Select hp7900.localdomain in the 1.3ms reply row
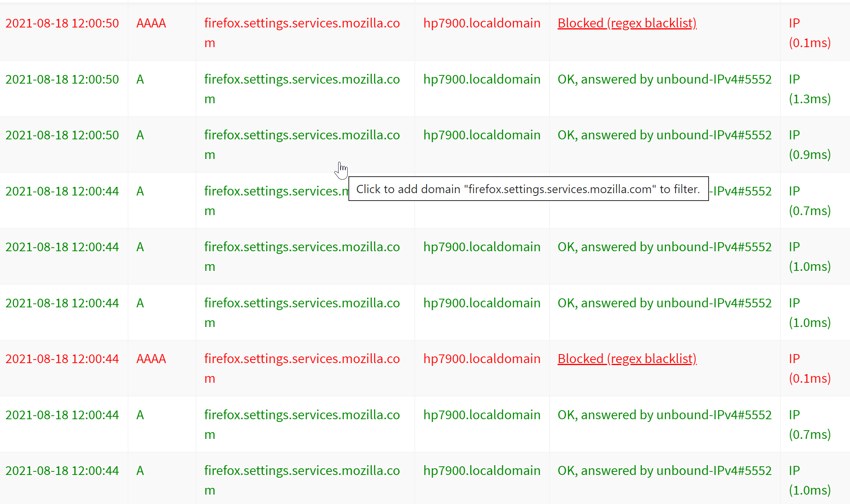Image resolution: width=850 pixels, height=504 pixels. point(482,79)
